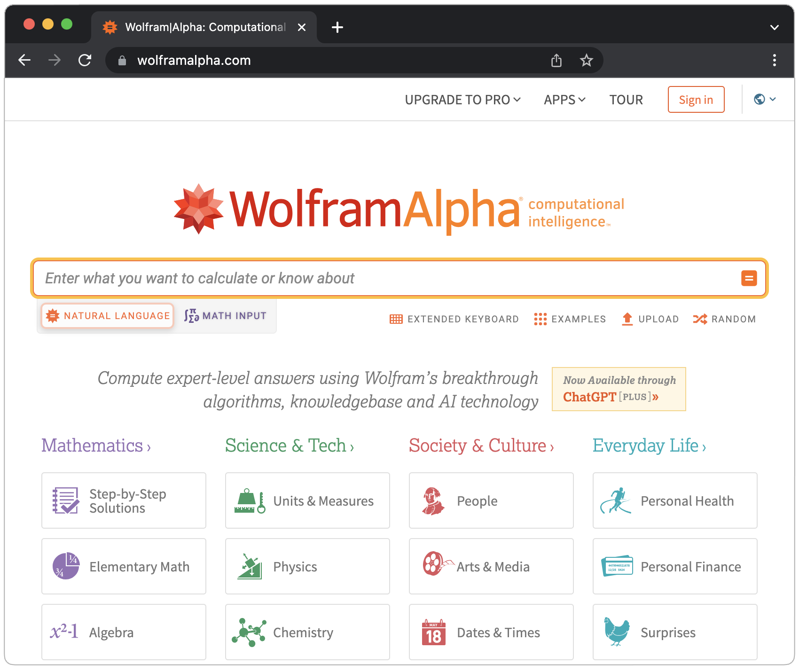
Task: Switch to Math Input mode
Action: point(225,316)
